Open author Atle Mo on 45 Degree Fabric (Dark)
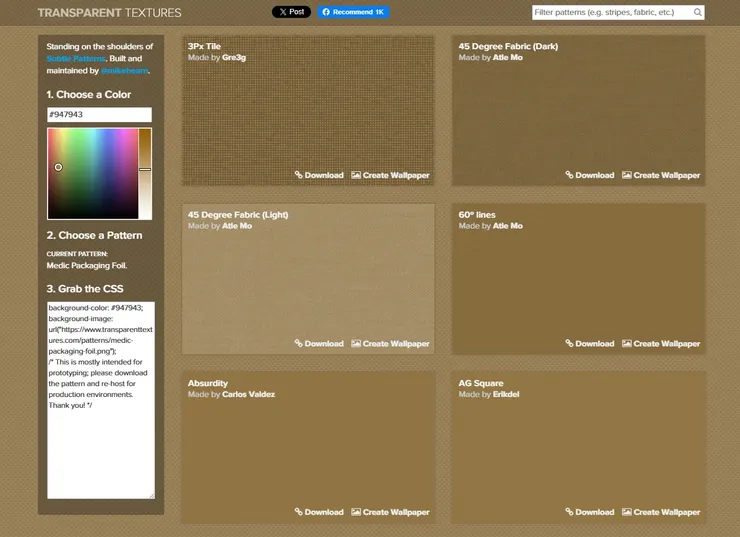 click(507, 57)
